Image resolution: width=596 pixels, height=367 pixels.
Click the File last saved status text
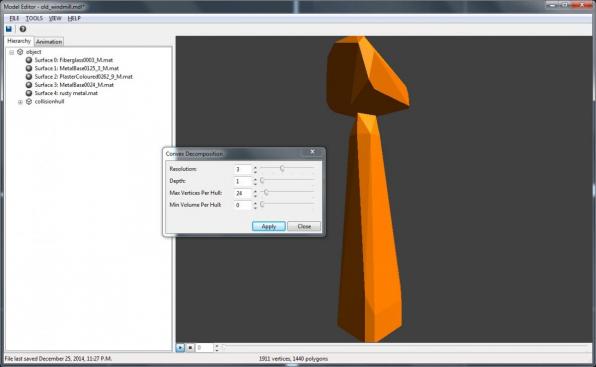pyautogui.click(x=58, y=359)
